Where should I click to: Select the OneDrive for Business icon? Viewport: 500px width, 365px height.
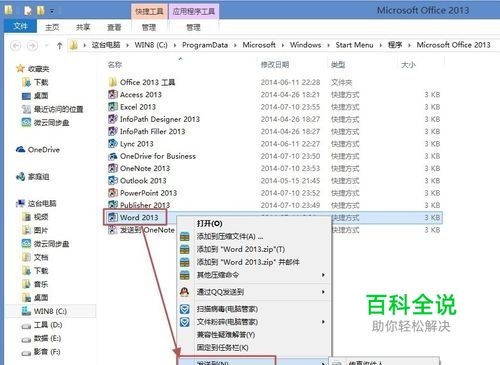(113, 156)
